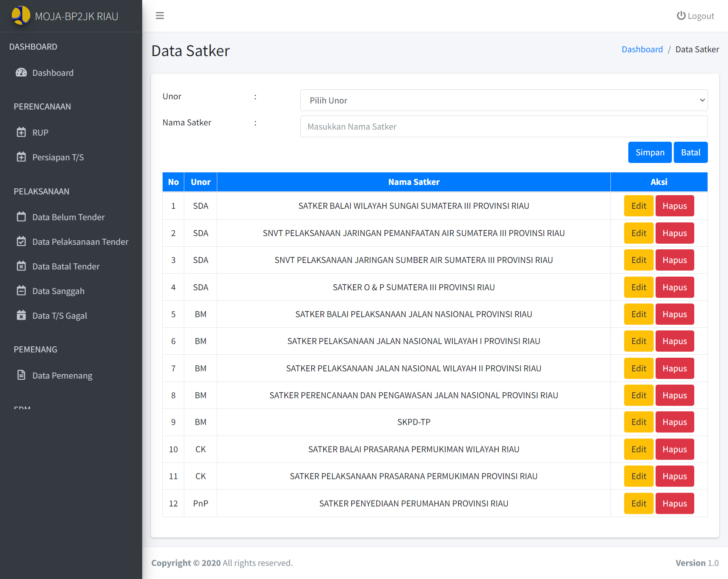Click the Data Sanggah calendar-minus icon
The image size is (728, 579).
[21, 291]
